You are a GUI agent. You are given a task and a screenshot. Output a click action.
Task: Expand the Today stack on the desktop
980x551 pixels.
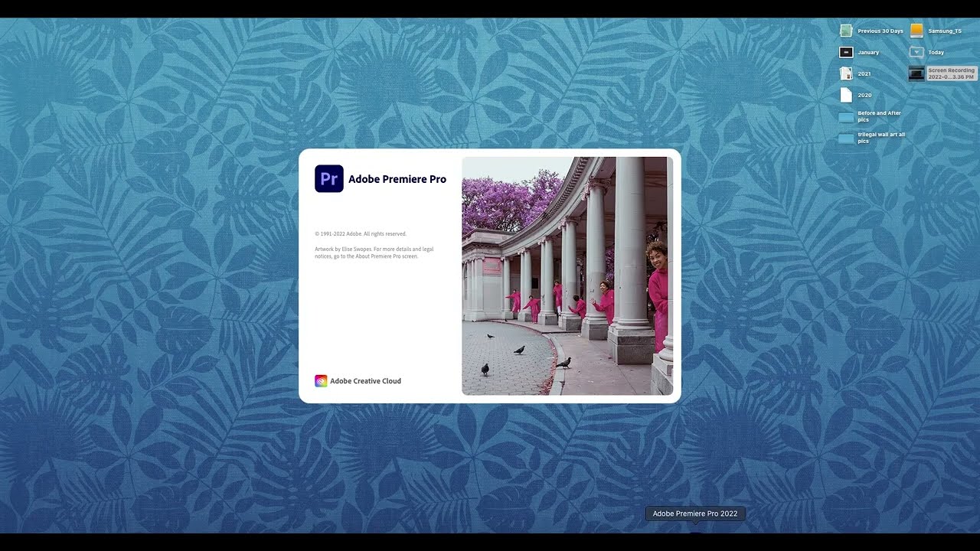click(x=916, y=52)
